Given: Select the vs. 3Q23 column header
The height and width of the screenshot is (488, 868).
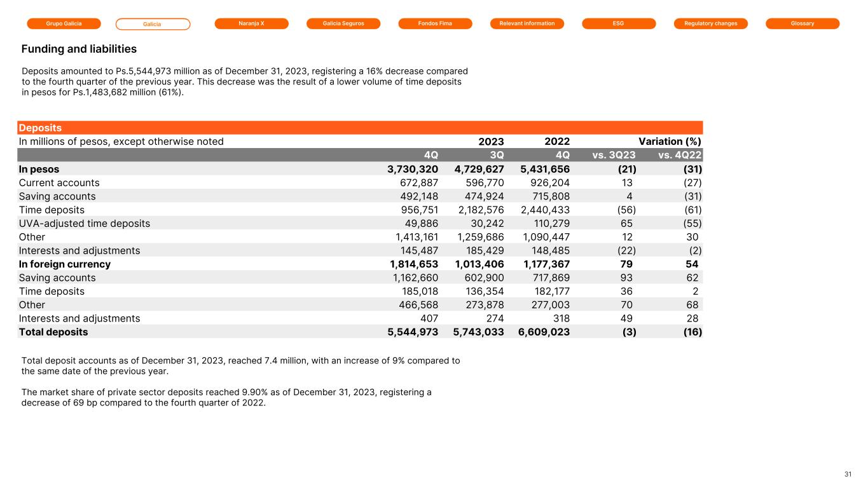Looking at the screenshot, I should [614, 155].
